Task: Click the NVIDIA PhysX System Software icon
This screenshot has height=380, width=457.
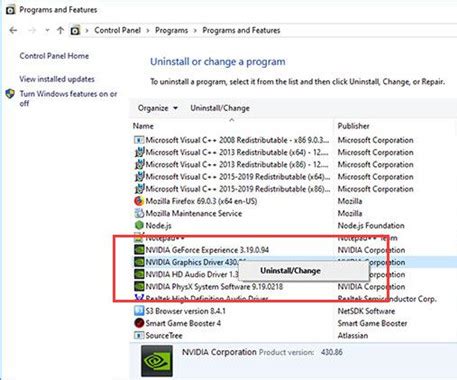Action: (x=139, y=286)
